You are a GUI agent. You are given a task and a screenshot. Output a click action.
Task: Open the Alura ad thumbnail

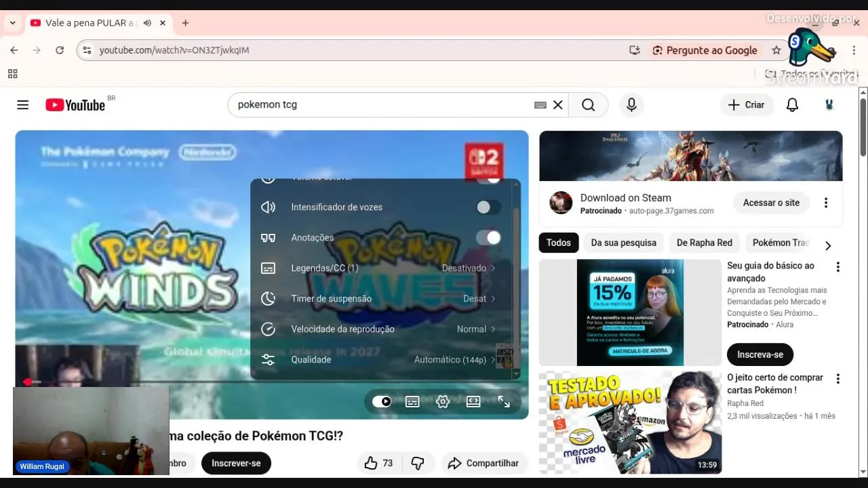point(630,312)
